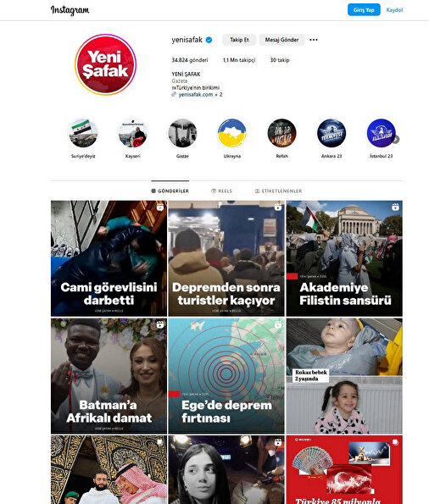Screen dimensions: 429x504
Task: Switch to the Etiketlenenler tab
Action: coord(278,191)
